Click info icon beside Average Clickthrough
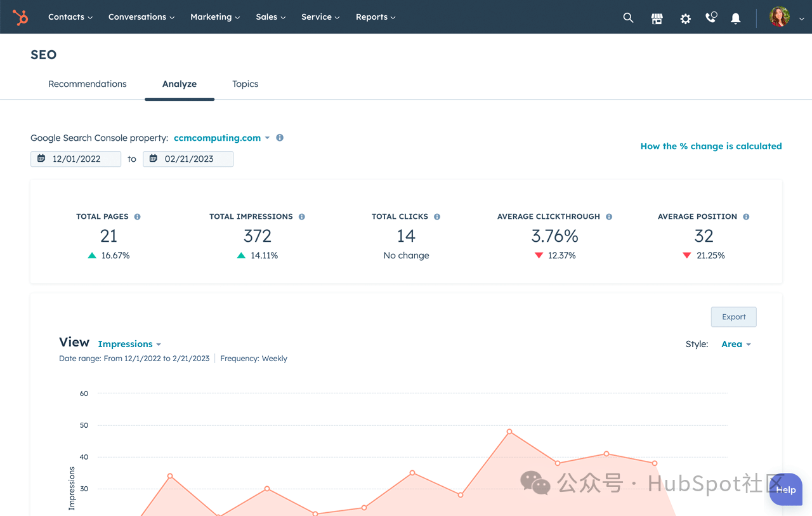 [x=609, y=216]
